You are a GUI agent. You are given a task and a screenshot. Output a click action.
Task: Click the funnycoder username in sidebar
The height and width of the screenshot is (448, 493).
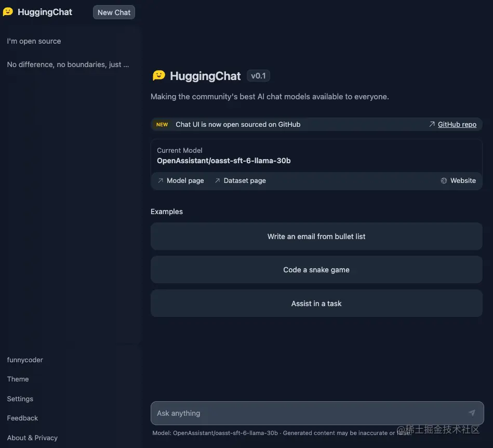(x=25, y=360)
